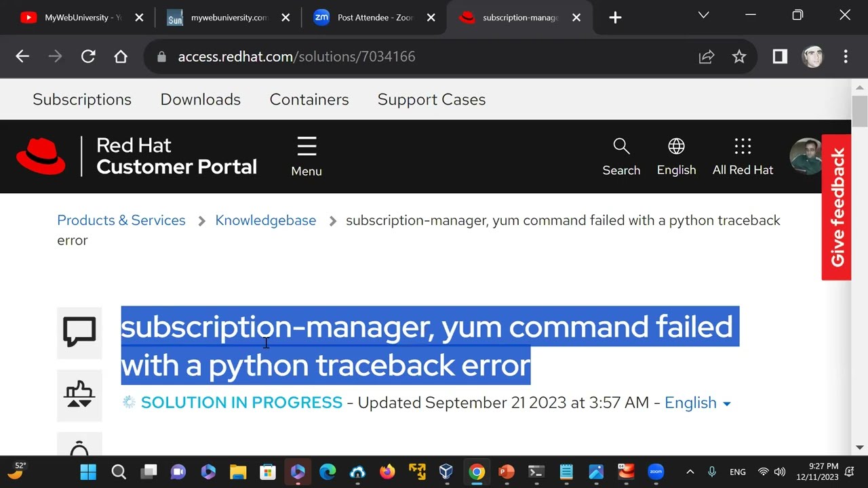This screenshot has height=488, width=868.
Task: Close the subscription-manager tab
Action: tap(576, 18)
